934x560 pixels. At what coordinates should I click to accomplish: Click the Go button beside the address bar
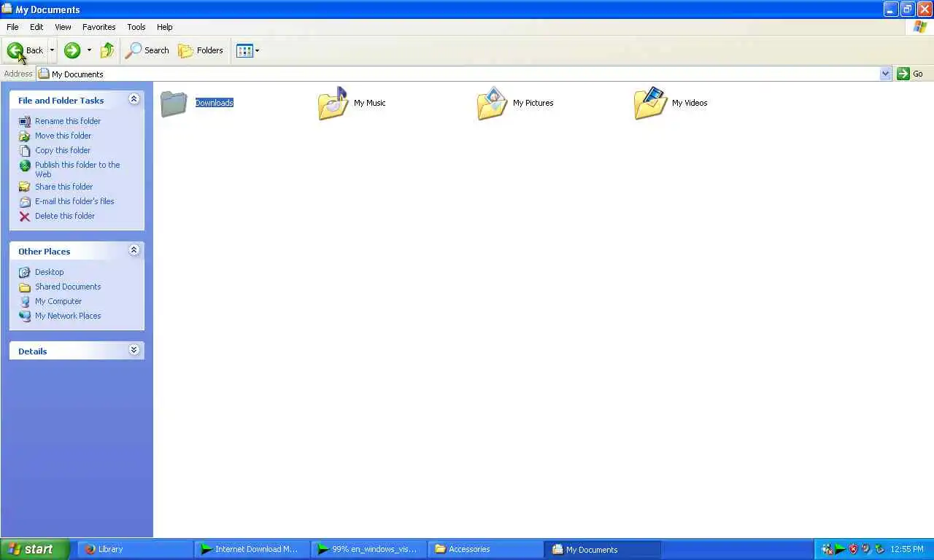tap(911, 74)
